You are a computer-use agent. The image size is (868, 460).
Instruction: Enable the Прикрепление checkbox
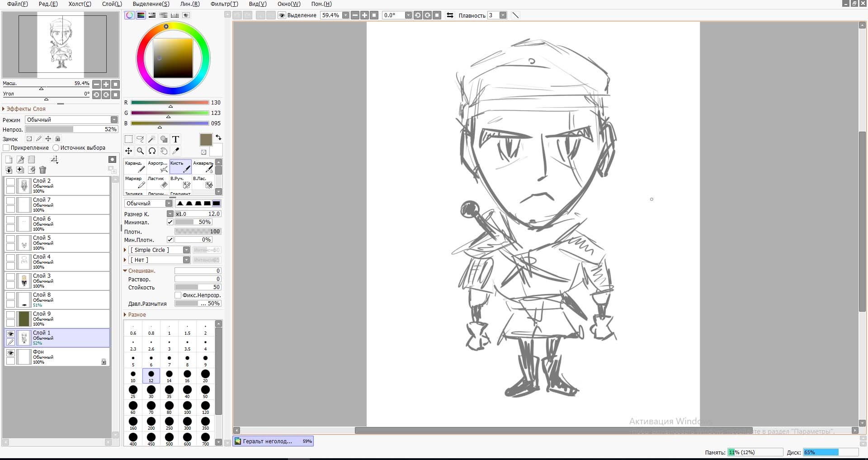coord(6,148)
